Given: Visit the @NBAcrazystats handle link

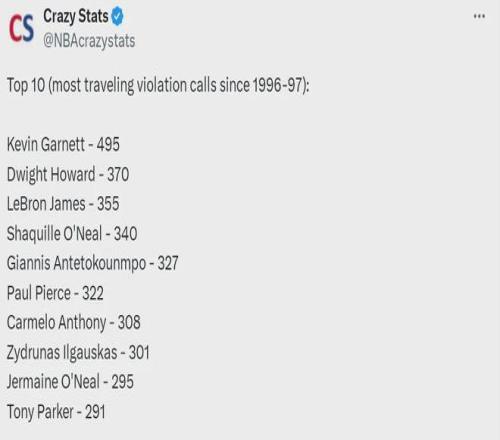Looking at the screenshot, I should 89,41.
